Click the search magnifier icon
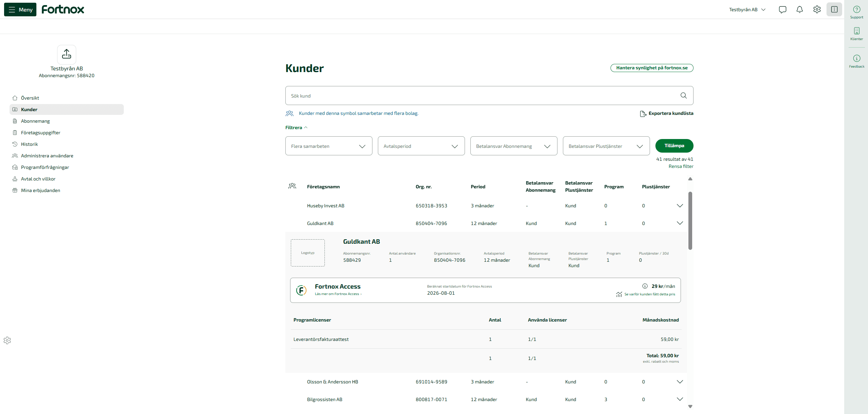868x414 pixels. click(x=684, y=96)
